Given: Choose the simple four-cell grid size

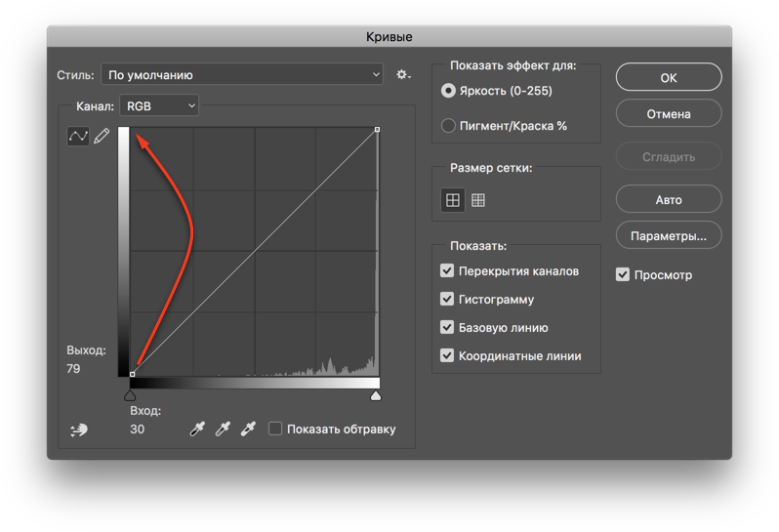Looking at the screenshot, I should pos(453,200).
